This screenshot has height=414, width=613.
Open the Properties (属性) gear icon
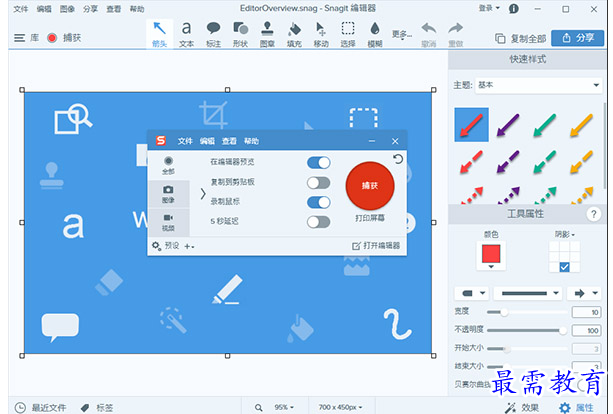pyautogui.click(x=565, y=407)
